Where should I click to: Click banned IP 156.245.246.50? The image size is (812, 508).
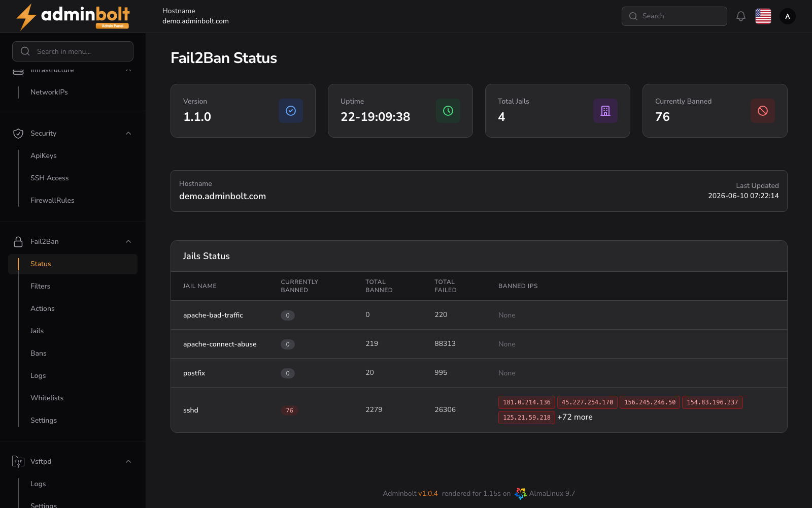pyautogui.click(x=650, y=402)
